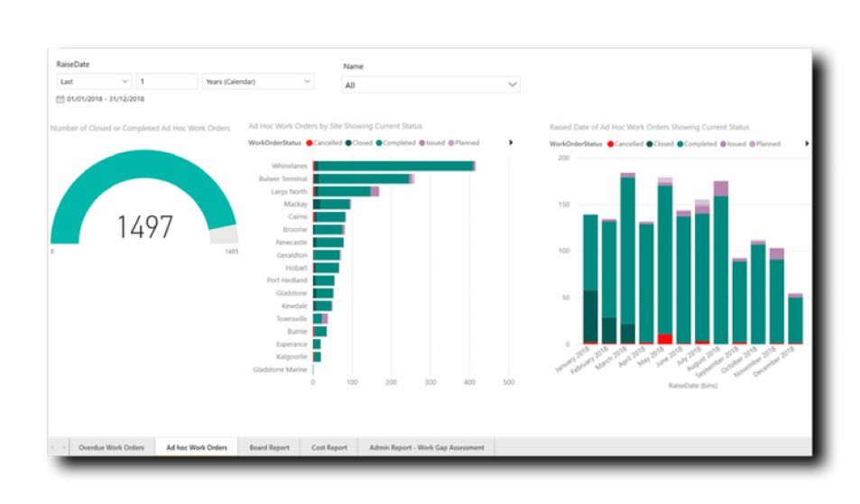Image resolution: width=860 pixels, height=504 pixels.
Task: Open Admin Report - Work Gap Assessment tab
Action: (x=426, y=447)
